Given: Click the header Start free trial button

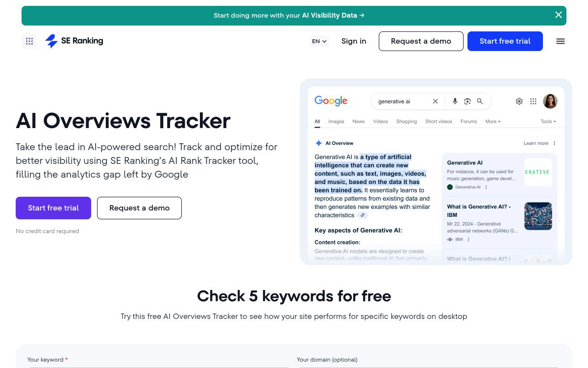Looking at the screenshot, I should (505, 41).
